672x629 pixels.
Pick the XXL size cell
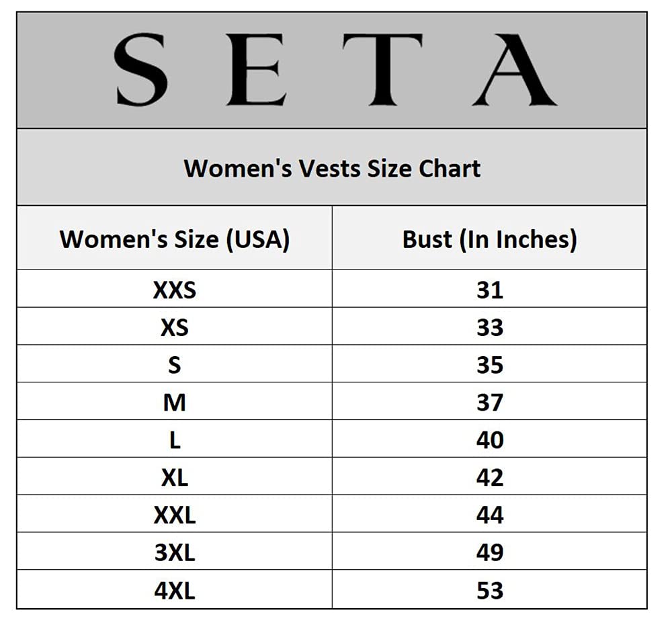[x=174, y=515]
